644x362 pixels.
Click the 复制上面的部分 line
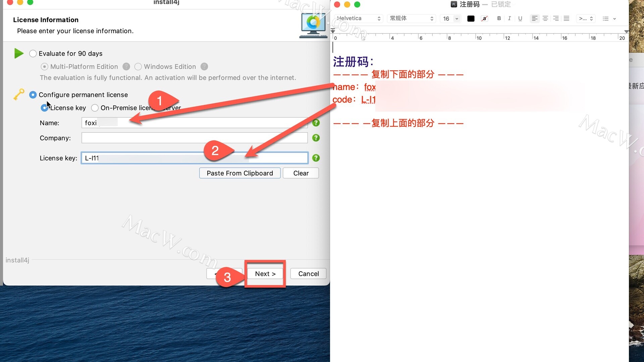click(398, 123)
